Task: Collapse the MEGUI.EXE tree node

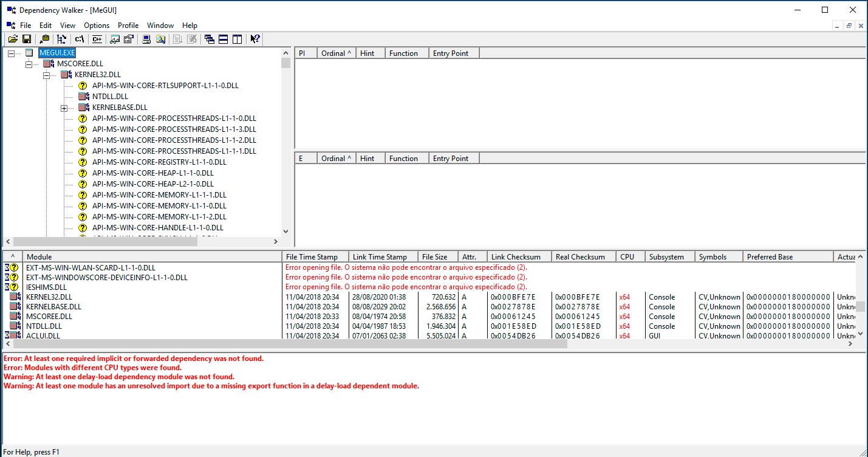Action: 11,53
